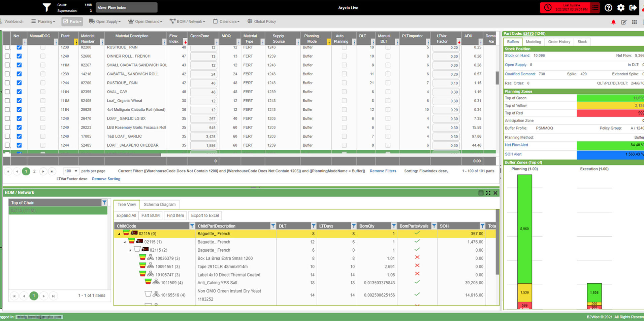Maximize the BOM / Network panel with the expand icon

point(488,193)
